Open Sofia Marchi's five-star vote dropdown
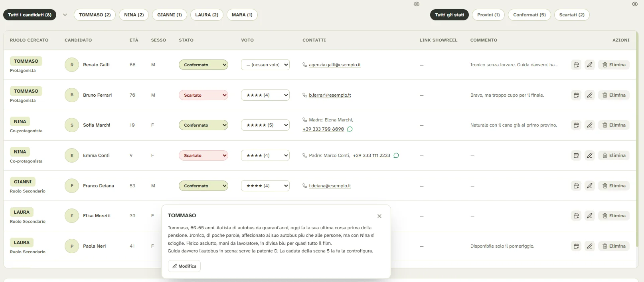The height and width of the screenshot is (282, 644). point(265,125)
